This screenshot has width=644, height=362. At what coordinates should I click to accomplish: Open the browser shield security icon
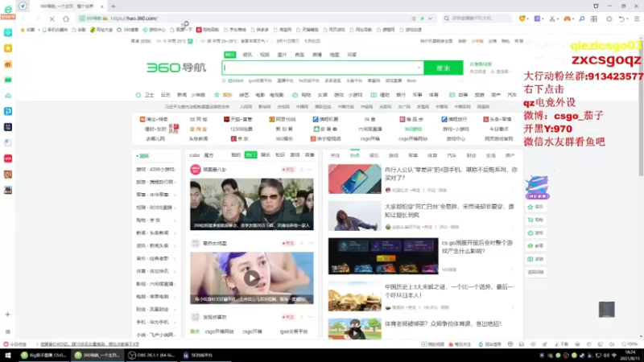pyautogui.click(x=522, y=19)
